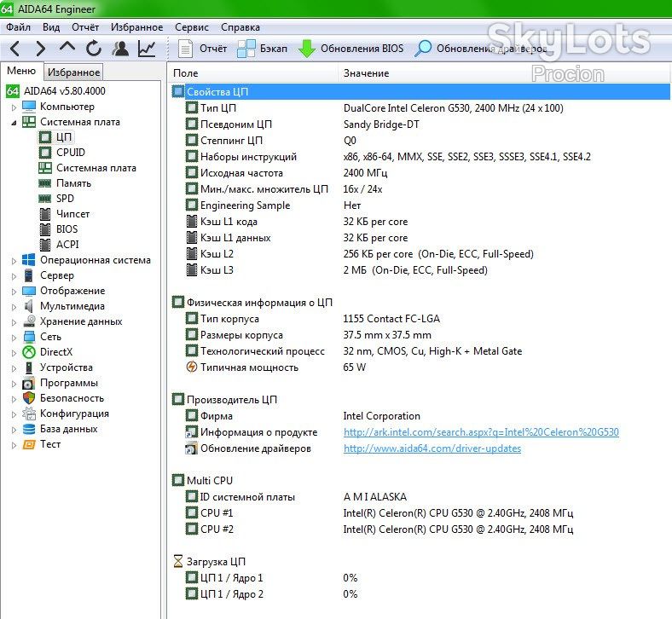Open the graph chart icon in the toolbar
Image resolution: width=672 pixels, height=619 pixels.
[x=147, y=49]
